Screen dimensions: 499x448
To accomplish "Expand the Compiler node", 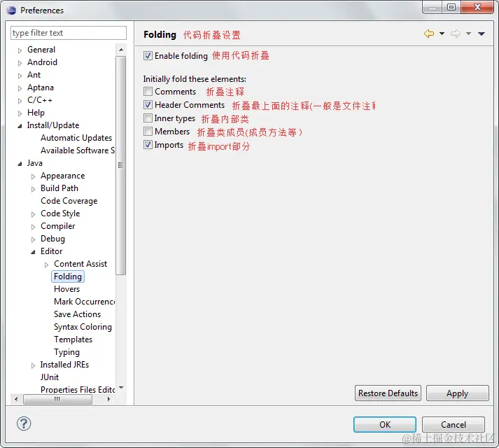I will [33, 227].
